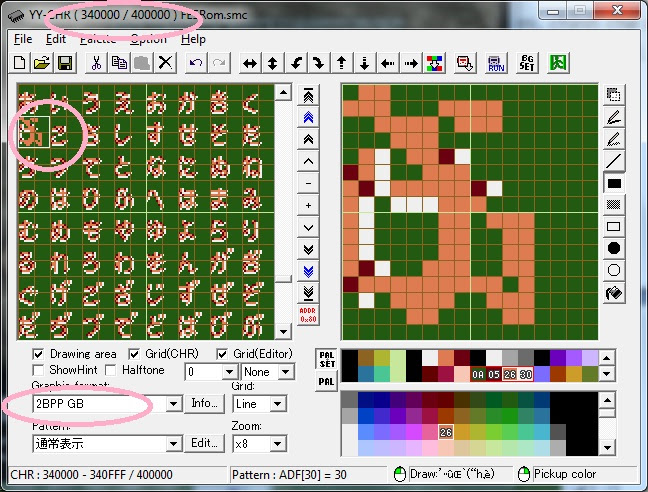
Task: Open the Help menu
Action: click(193, 39)
